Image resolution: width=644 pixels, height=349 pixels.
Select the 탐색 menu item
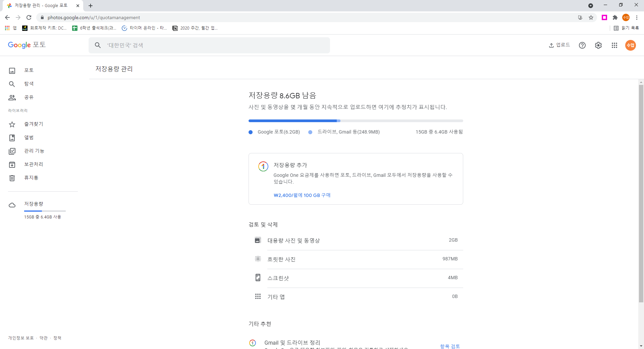pos(29,84)
